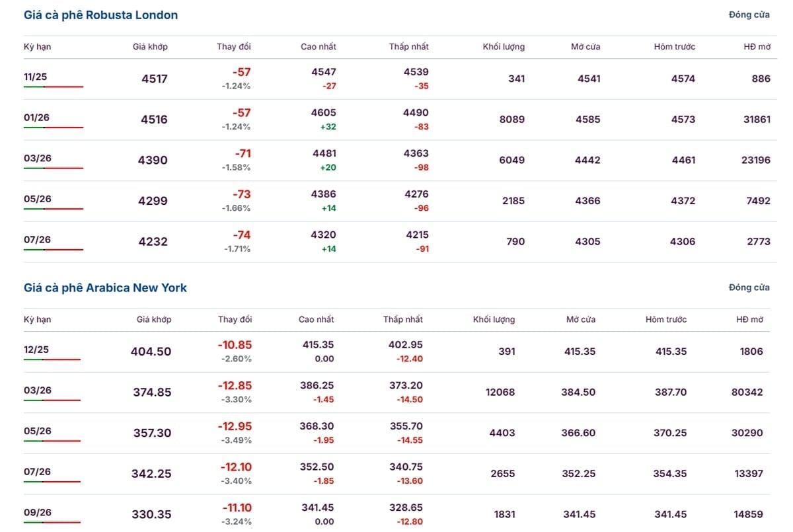The image size is (793, 532).
Task: Click the price range bar under Robusta 03/26
Action: tap(54, 169)
